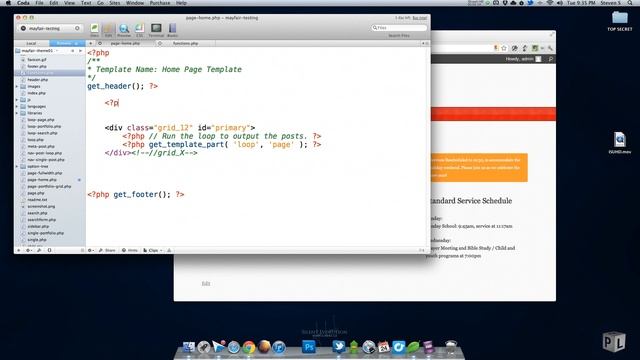This screenshot has height=360, width=640.
Task: Switch to the Local sidebar tab
Action: pyautogui.click(x=31, y=43)
